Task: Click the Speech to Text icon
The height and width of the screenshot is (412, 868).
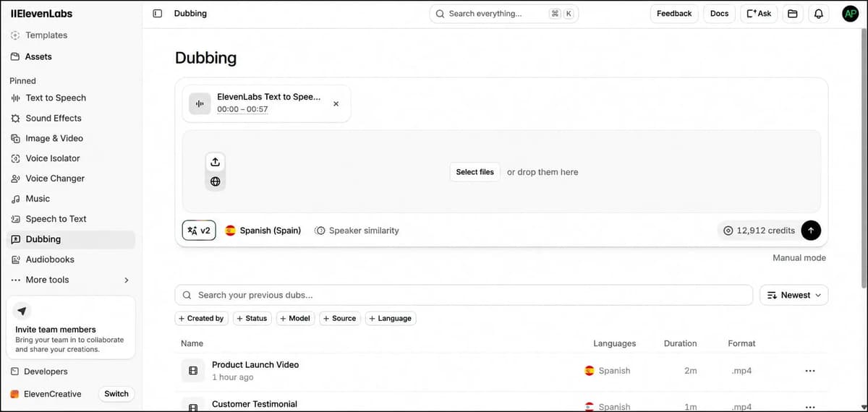Action: [x=16, y=219]
